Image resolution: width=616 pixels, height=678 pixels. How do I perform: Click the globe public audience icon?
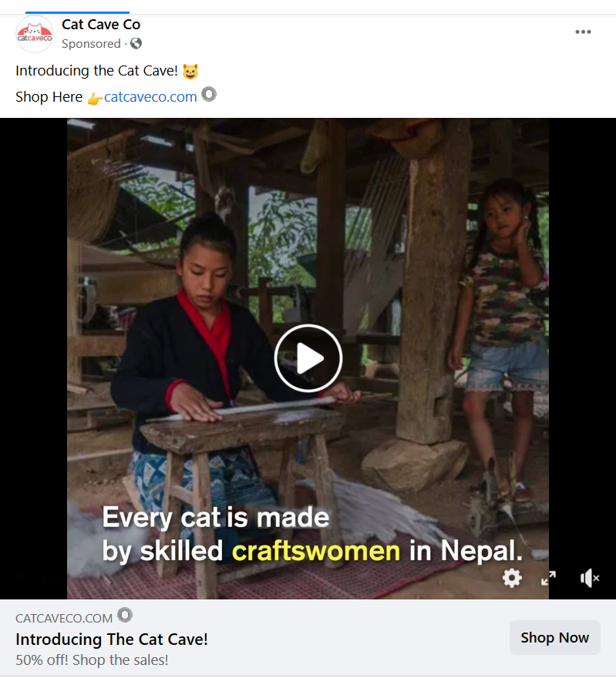click(x=136, y=44)
